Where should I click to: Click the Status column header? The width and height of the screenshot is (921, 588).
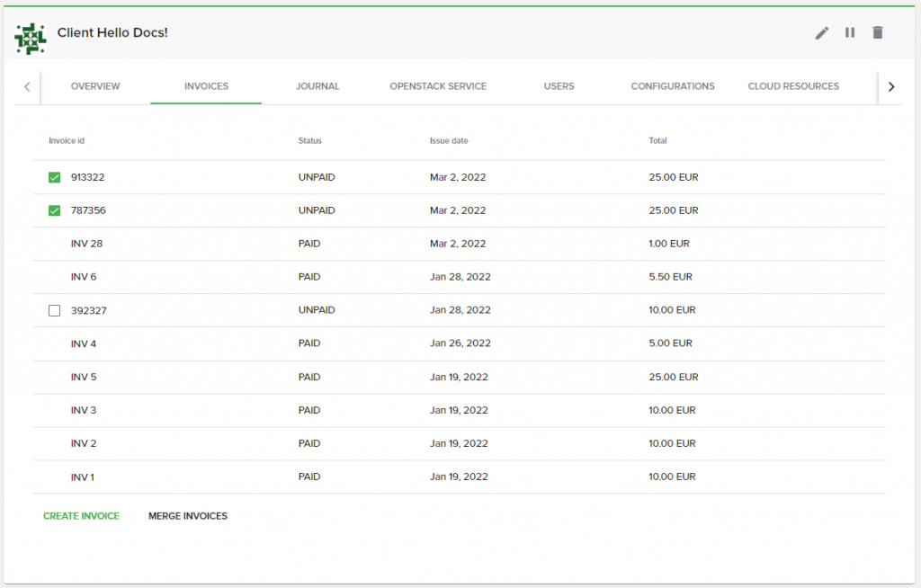pyautogui.click(x=309, y=141)
